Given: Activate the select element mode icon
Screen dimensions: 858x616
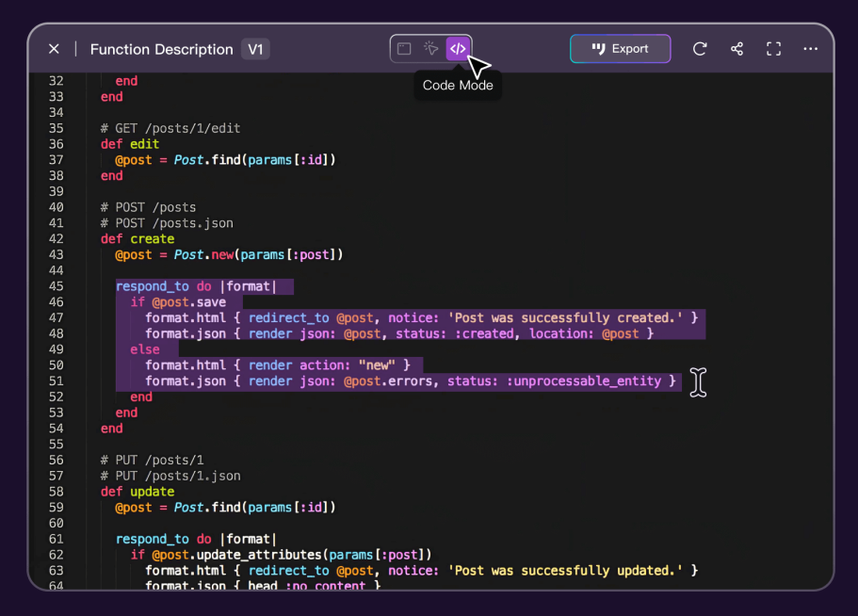Looking at the screenshot, I should [430, 49].
